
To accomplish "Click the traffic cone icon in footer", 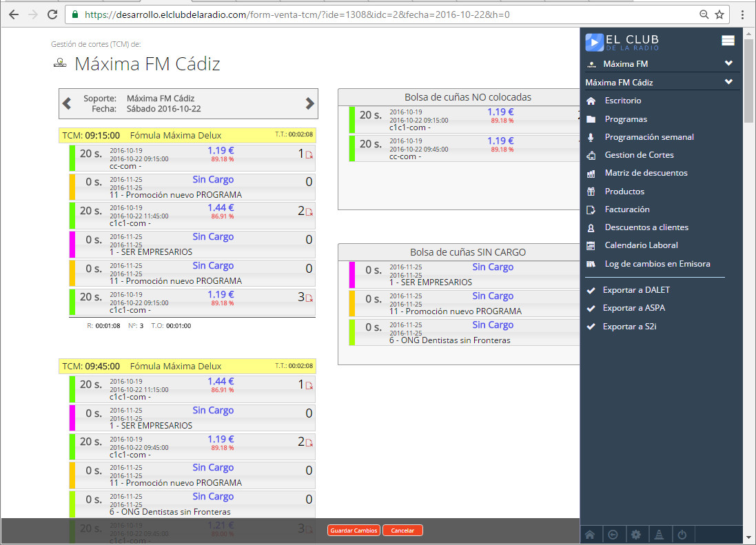I will (659, 535).
